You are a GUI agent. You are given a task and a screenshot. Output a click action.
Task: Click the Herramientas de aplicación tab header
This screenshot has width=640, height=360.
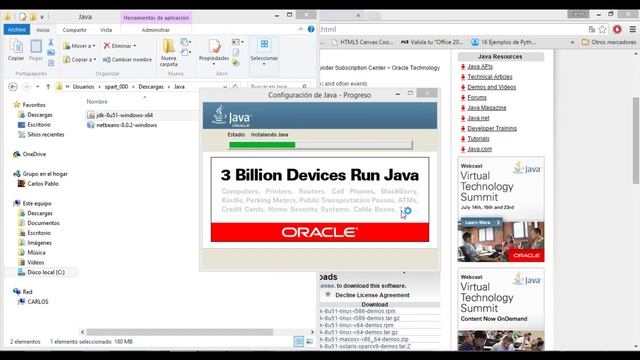[x=156, y=18]
